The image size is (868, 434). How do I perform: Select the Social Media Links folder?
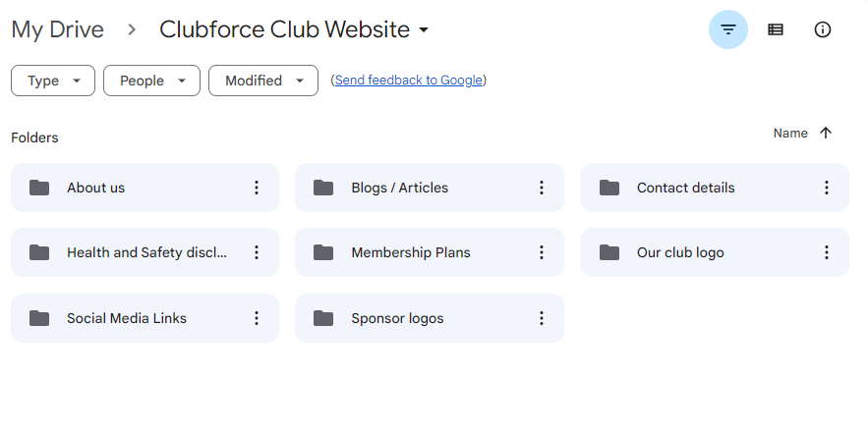pos(126,318)
